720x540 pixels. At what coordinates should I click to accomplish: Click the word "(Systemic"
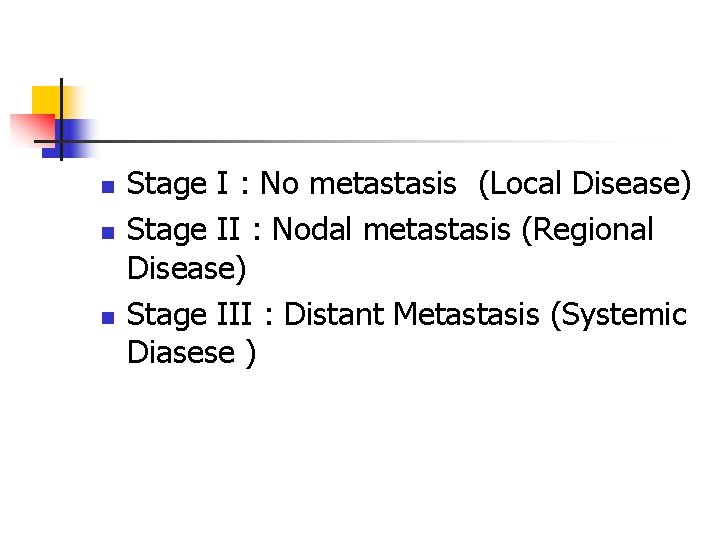[x=618, y=316]
